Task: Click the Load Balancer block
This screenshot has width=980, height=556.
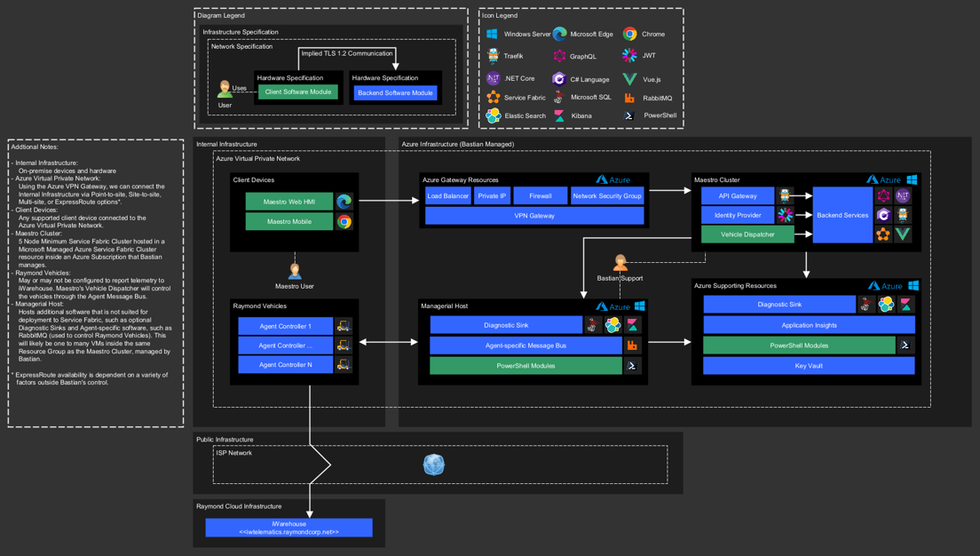Action: click(x=447, y=196)
